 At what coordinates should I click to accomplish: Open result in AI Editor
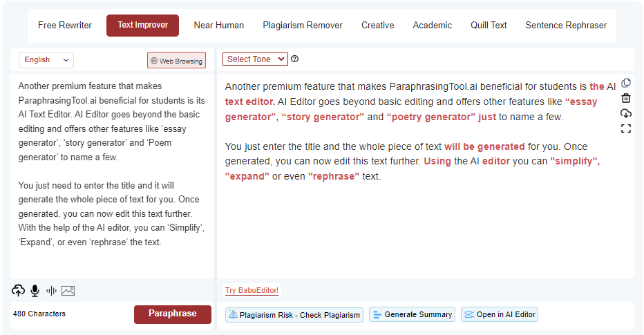(x=500, y=314)
